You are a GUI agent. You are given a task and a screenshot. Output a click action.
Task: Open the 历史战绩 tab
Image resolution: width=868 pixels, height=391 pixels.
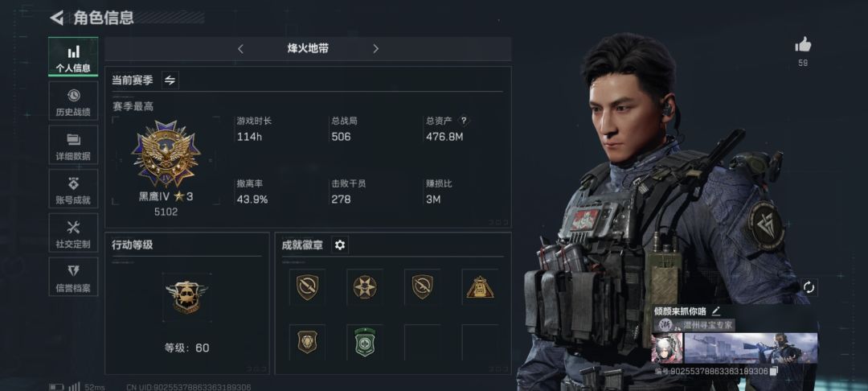point(73,101)
